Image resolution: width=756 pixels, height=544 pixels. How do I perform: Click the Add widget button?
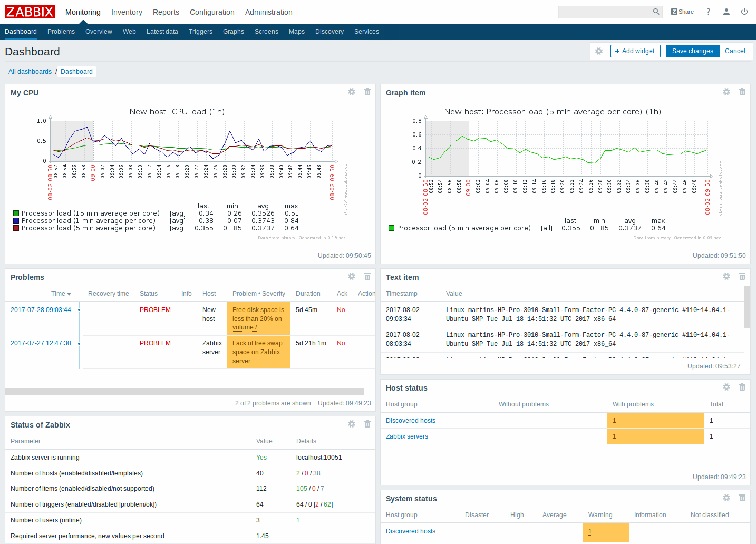(635, 51)
